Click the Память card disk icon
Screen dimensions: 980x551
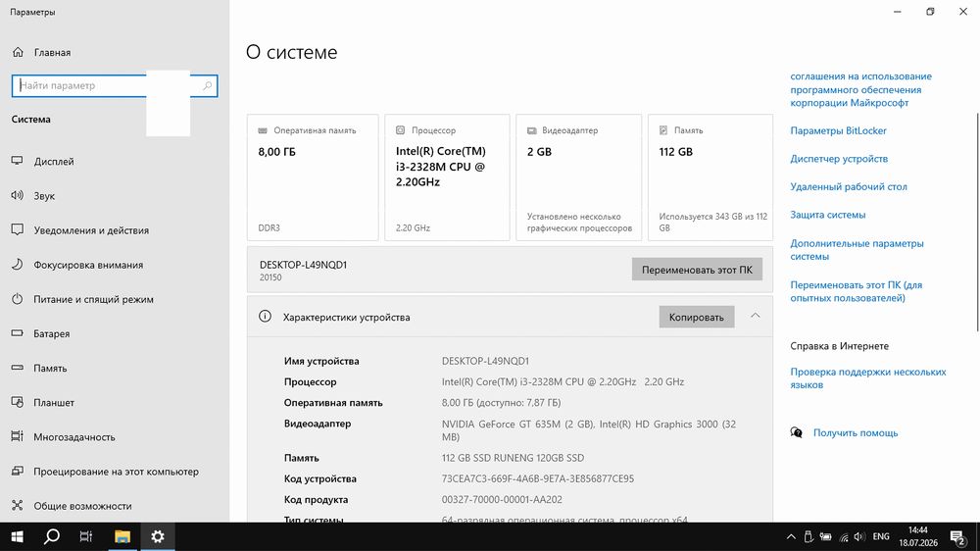coord(663,130)
